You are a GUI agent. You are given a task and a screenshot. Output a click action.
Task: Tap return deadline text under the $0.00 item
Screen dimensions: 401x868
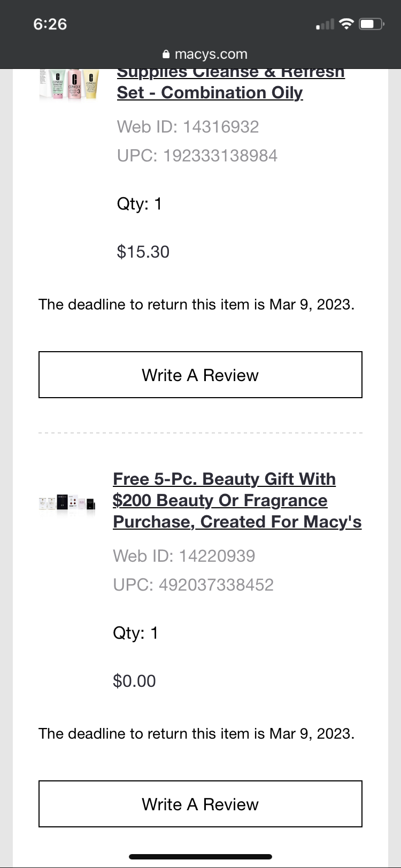pyautogui.click(x=196, y=733)
